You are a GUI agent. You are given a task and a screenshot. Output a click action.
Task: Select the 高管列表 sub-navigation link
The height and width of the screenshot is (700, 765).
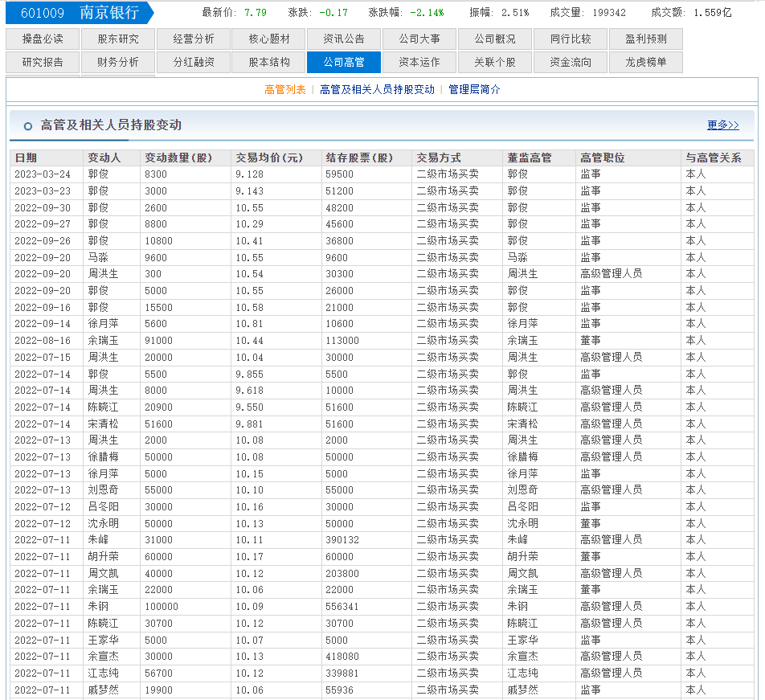pyautogui.click(x=285, y=90)
